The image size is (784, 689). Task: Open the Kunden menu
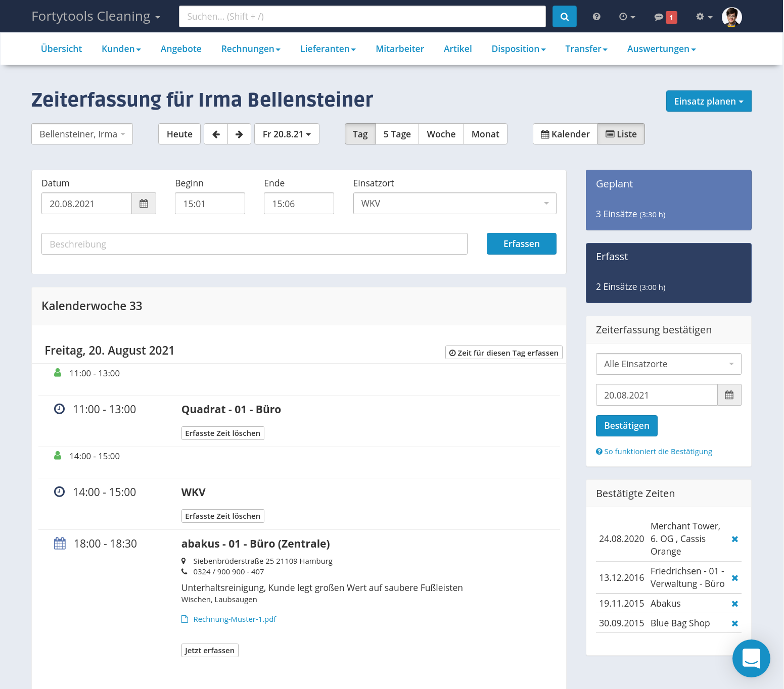[x=121, y=49]
